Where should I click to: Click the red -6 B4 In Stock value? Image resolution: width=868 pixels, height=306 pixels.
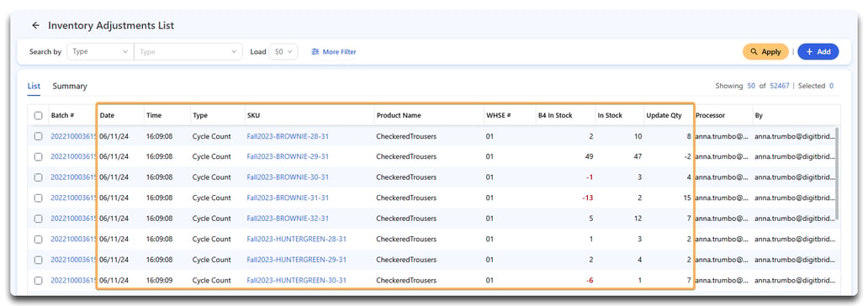tap(590, 281)
